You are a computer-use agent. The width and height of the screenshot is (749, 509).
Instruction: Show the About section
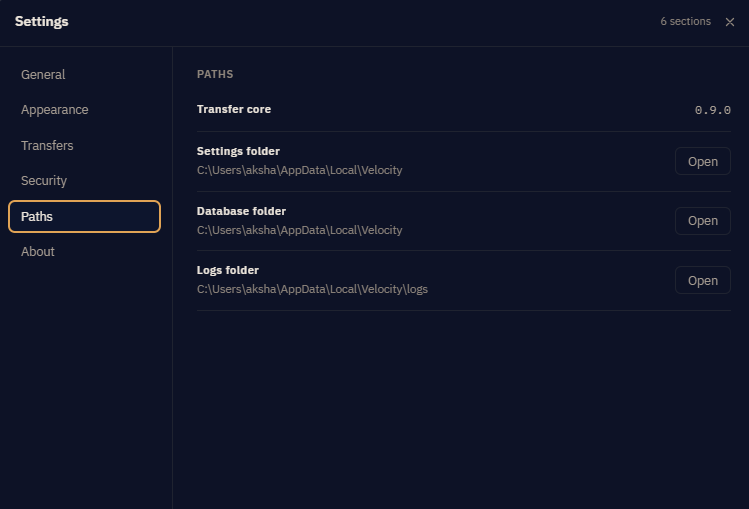[x=85, y=252]
